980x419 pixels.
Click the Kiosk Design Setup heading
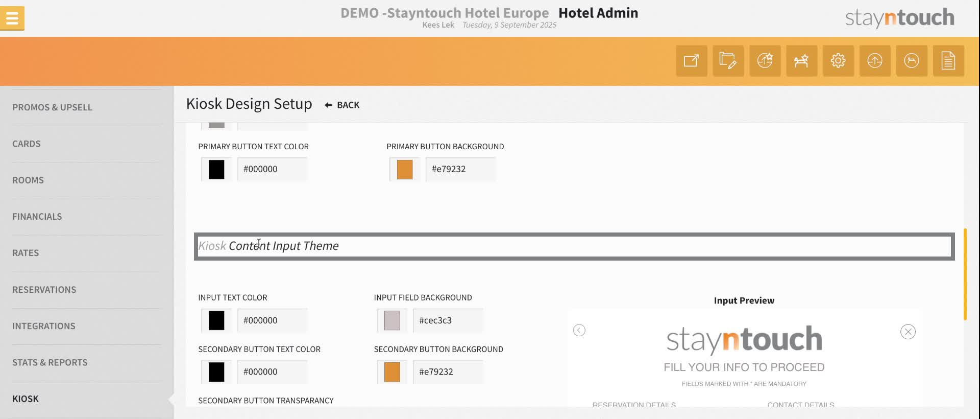tap(249, 104)
